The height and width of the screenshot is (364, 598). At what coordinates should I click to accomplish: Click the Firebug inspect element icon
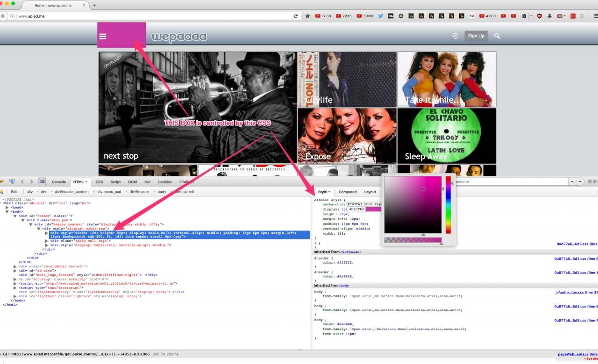(x=12, y=182)
